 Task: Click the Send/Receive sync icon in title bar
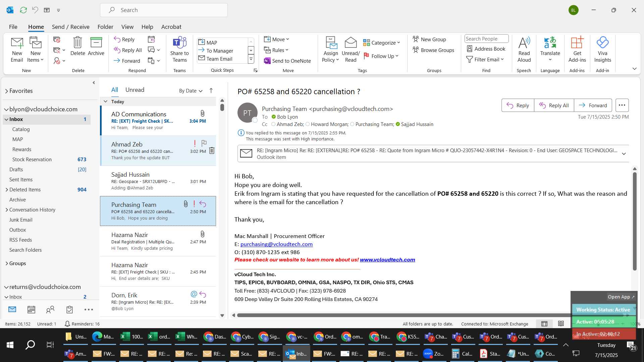[x=23, y=10]
